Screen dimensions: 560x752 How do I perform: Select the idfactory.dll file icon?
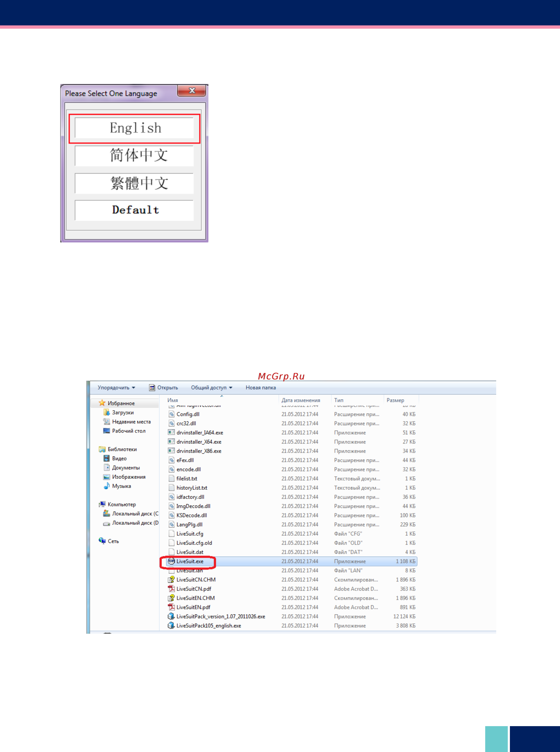[171, 497]
